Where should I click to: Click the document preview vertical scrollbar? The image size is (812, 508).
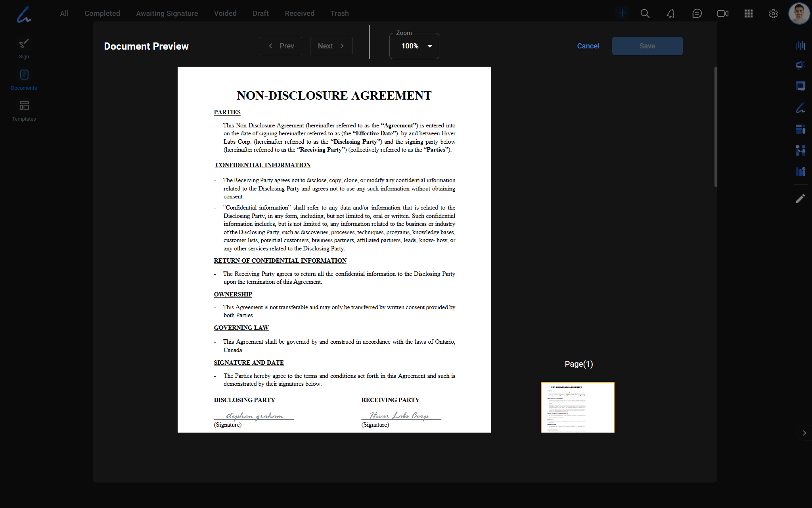tap(716, 127)
